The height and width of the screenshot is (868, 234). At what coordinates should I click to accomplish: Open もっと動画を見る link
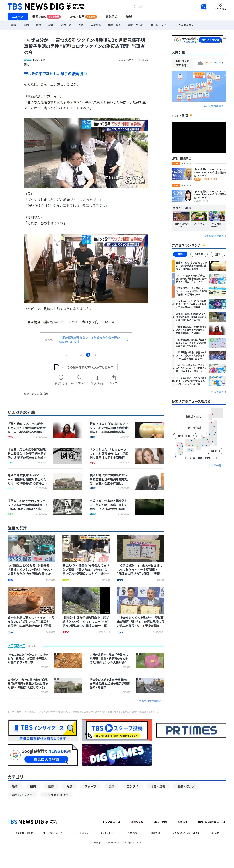coord(215,236)
